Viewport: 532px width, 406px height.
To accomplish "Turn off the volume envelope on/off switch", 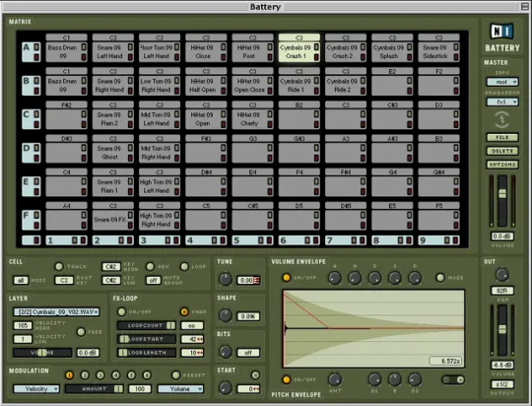I will (287, 278).
